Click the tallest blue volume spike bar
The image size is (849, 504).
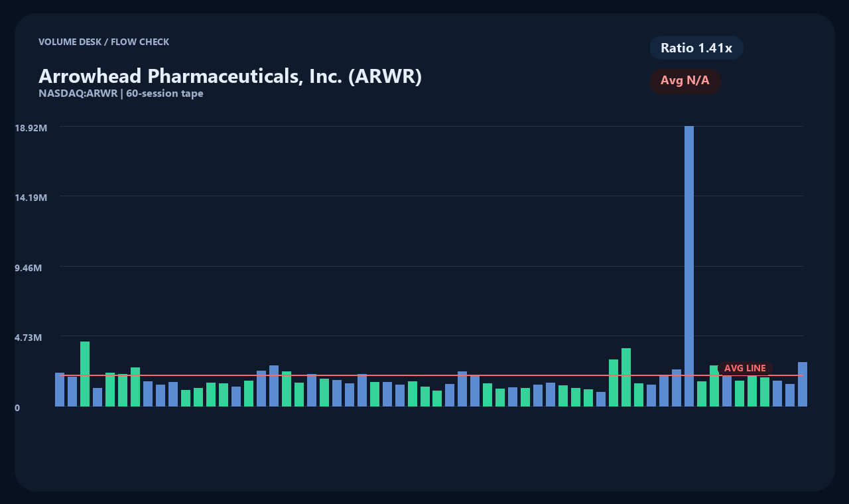[689, 266]
